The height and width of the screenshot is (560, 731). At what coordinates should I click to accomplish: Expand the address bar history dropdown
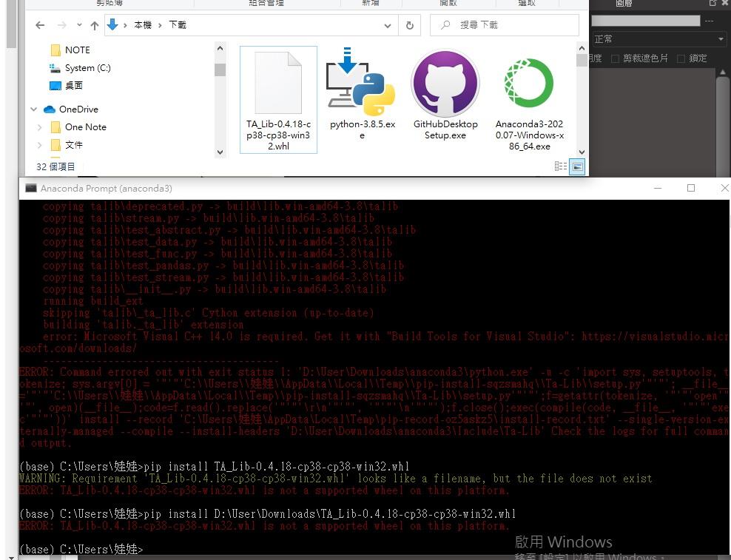388,26
